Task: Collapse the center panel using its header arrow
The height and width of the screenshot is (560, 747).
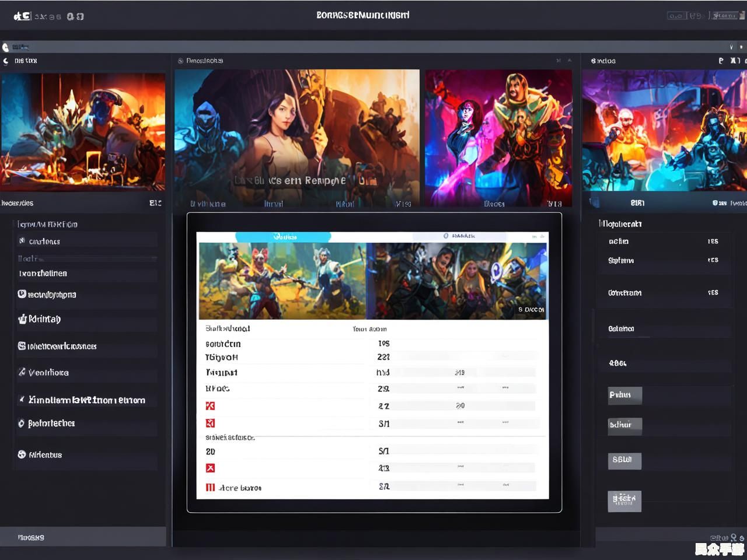Action: [x=570, y=61]
